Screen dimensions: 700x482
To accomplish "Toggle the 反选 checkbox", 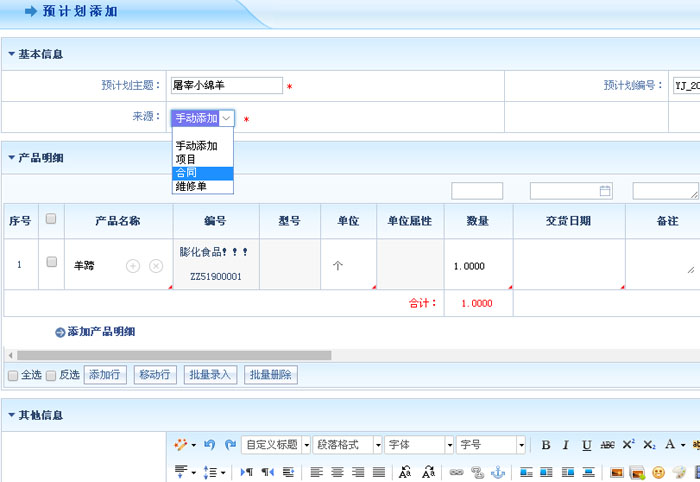I will 51,375.
